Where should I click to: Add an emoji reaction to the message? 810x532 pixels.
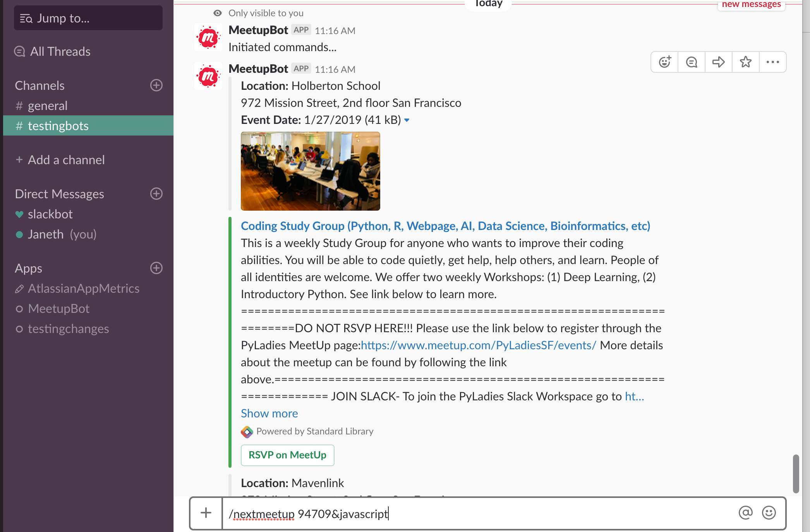tap(665, 62)
